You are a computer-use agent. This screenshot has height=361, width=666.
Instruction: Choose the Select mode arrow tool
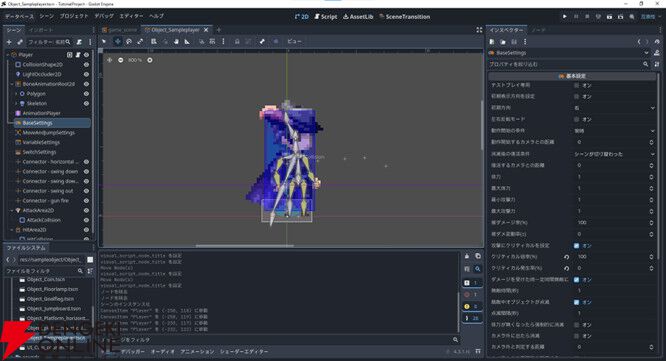[104, 41]
